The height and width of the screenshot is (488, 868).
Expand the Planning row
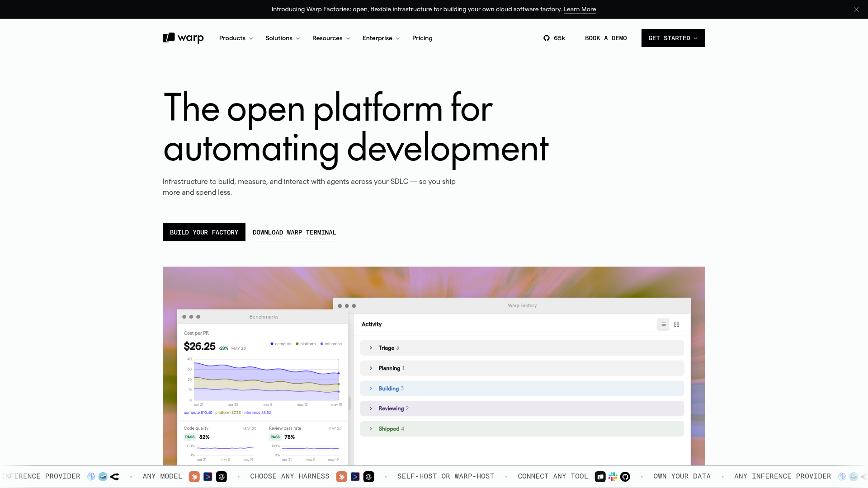point(522,368)
